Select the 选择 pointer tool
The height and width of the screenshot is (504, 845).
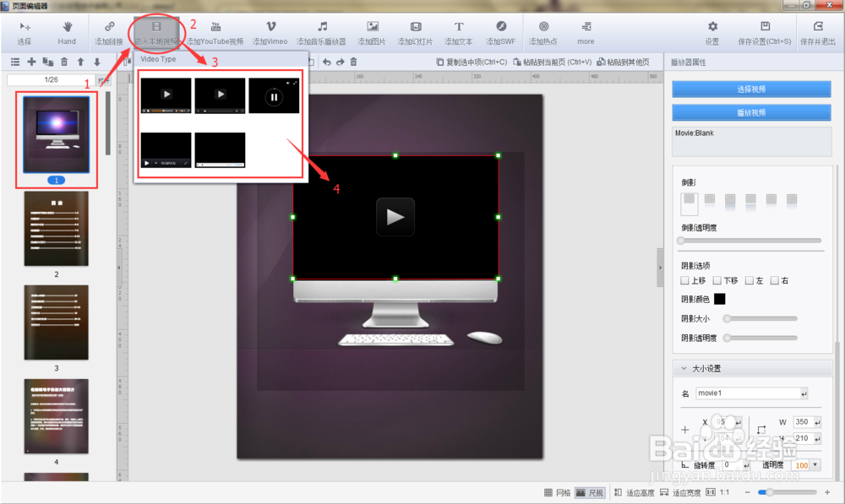[25, 33]
